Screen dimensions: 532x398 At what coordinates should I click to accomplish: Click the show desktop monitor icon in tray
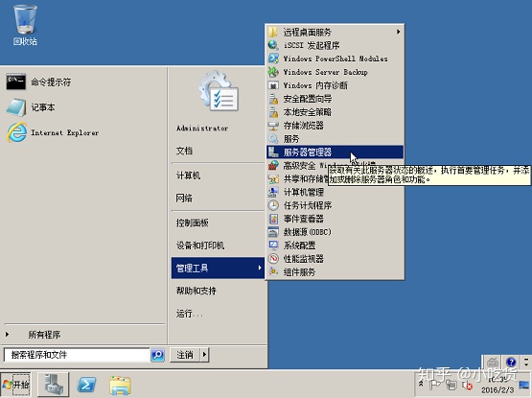(524, 385)
